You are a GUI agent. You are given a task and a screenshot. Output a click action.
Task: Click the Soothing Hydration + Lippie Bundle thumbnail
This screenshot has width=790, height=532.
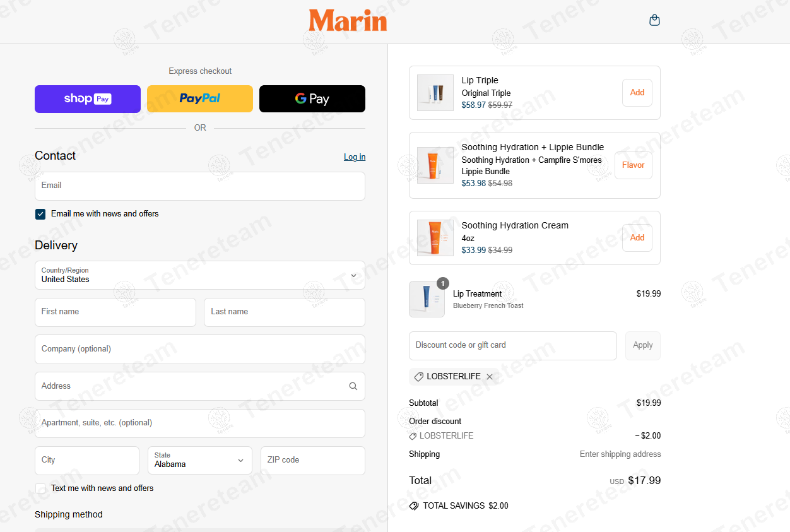[435, 165]
